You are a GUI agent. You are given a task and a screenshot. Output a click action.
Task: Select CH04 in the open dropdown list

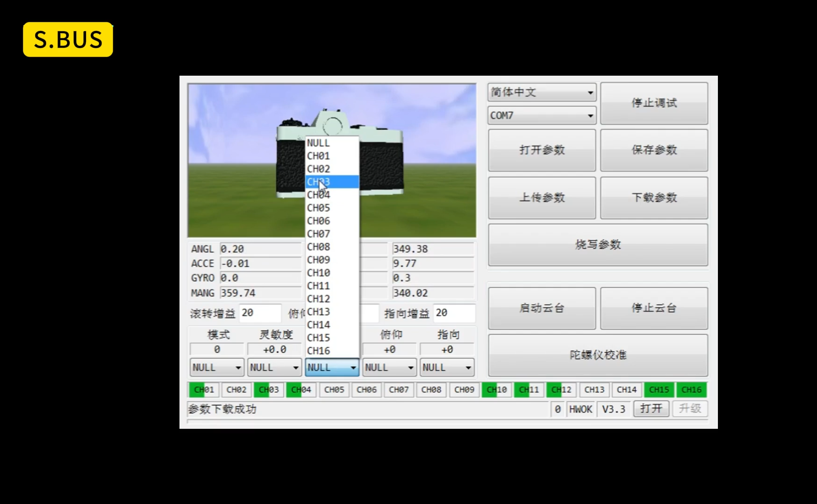tap(332, 195)
